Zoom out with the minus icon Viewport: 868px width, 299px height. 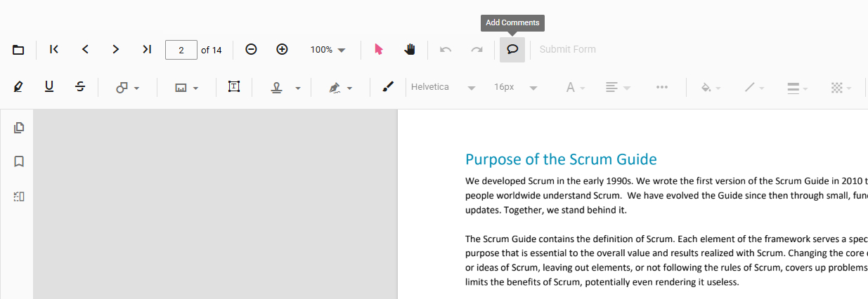(251, 49)
